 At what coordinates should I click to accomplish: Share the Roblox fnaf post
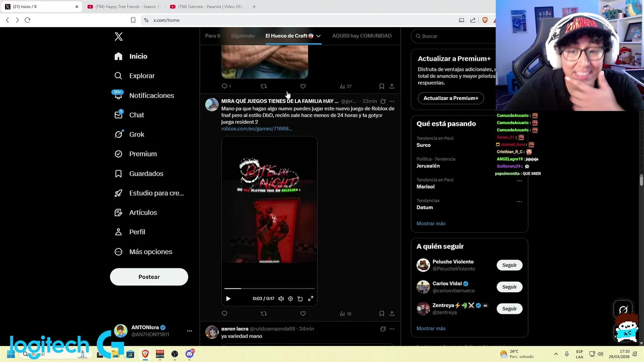(x=392, y=314)
